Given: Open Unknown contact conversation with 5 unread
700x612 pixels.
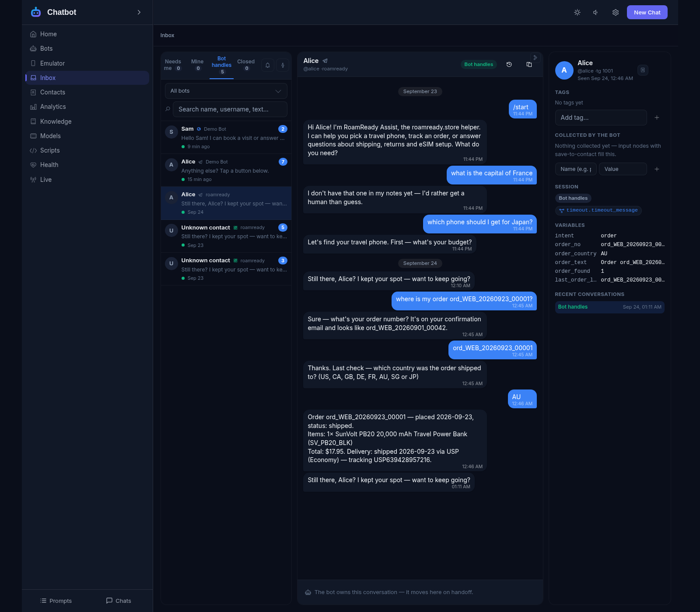Looking at the screenshot, I should tap(226, 236).
